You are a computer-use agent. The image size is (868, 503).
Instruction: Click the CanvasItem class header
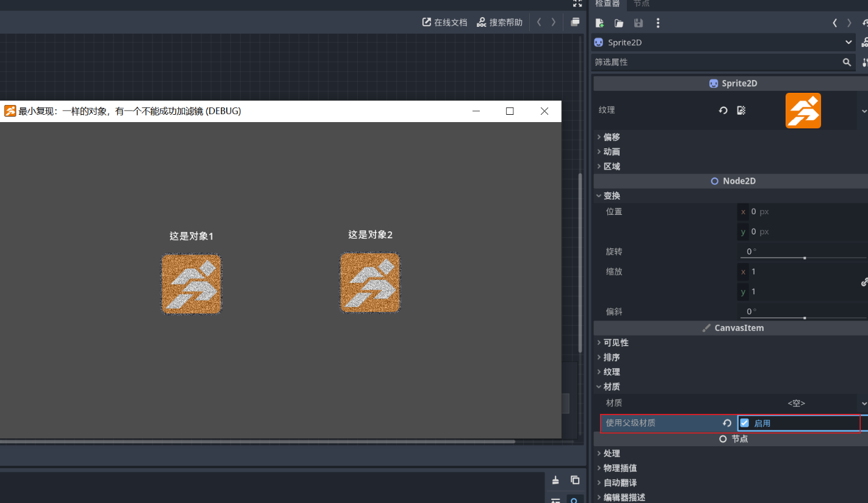point(731,328)
